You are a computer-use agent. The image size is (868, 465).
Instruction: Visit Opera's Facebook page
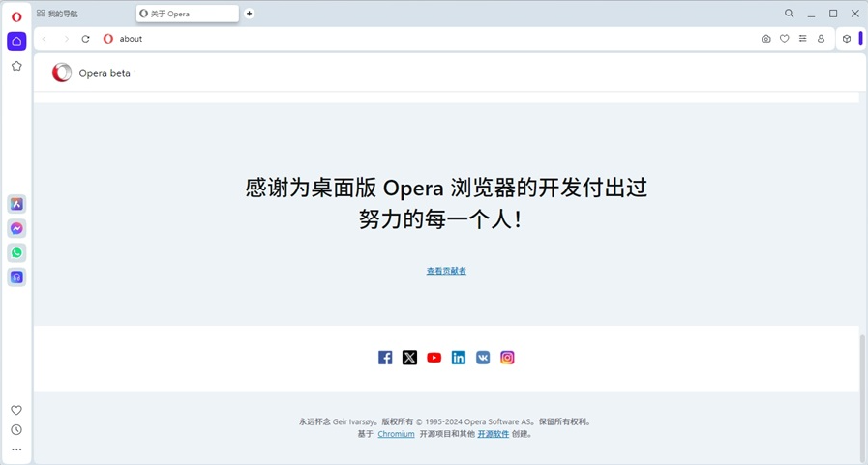click(385, 358)
